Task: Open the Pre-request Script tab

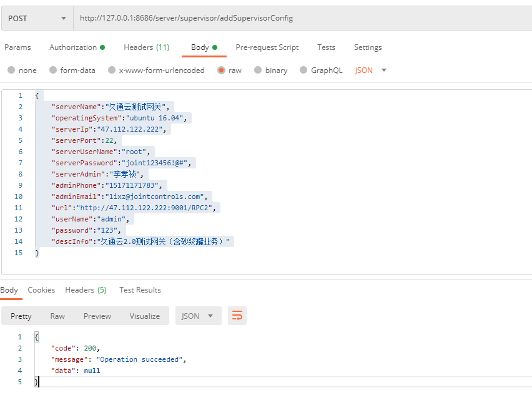Action: 267,47
